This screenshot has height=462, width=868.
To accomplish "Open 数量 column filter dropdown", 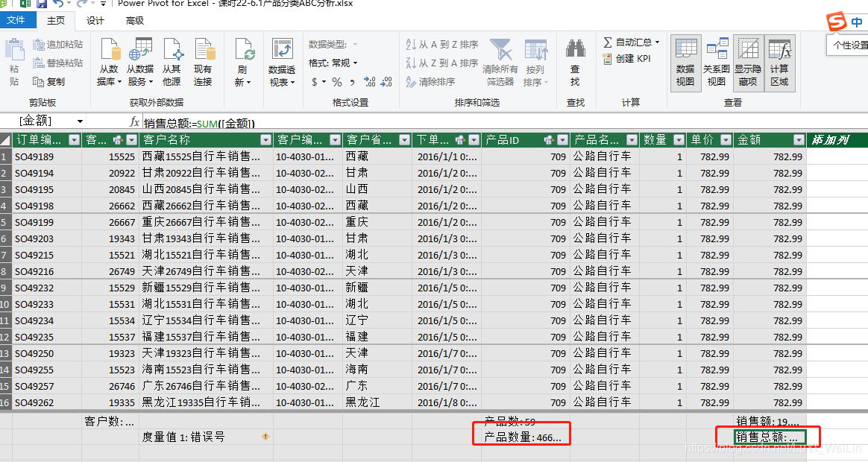I will tap(679, 140).
